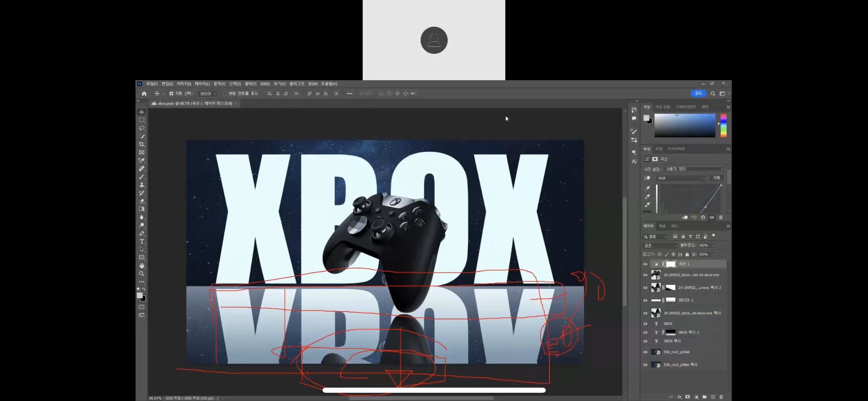The width and height of the screenshot is (868, 401).
Task: Delete layer with Layers panel trash icon
Action: [721, 397]
